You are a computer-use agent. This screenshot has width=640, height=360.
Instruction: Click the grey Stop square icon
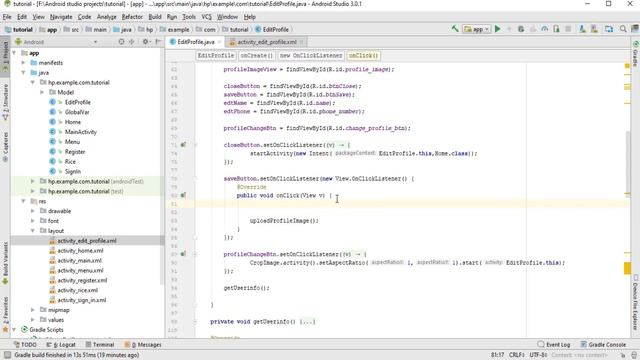point(568,29)
